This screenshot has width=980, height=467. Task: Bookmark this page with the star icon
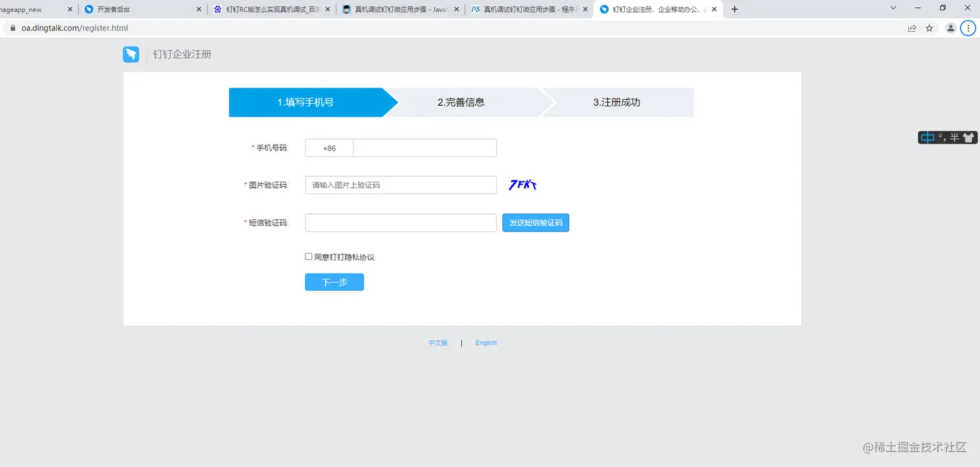[x=929, y=28]
